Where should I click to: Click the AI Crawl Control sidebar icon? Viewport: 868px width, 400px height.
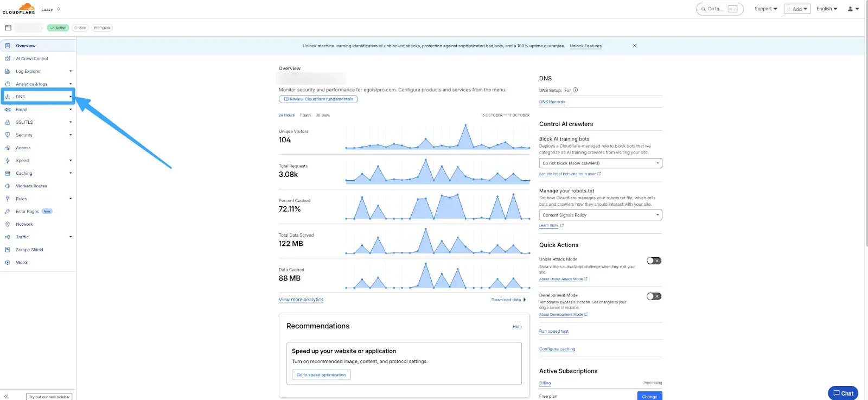8,59
